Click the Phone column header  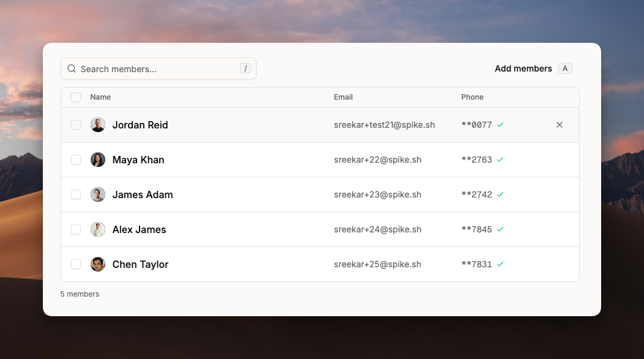click(x=473, y=97)
